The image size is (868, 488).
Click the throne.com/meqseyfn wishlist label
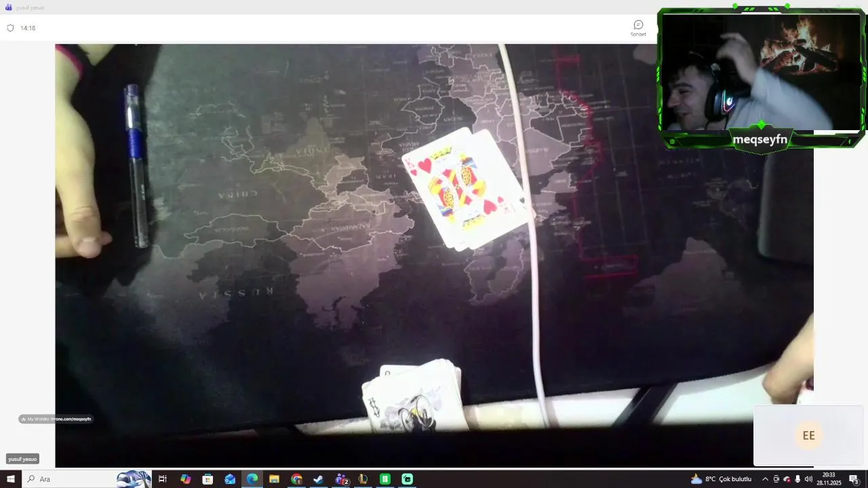56,419
